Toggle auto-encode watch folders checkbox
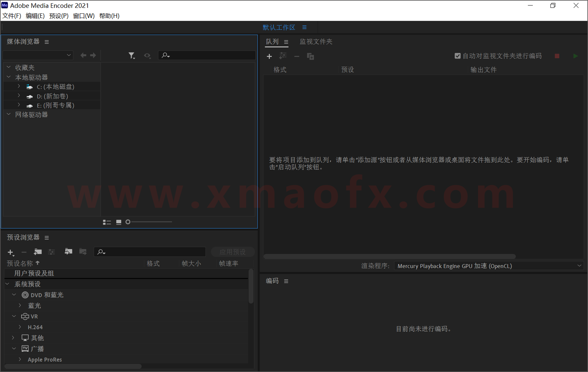 [x=457, y=56]
